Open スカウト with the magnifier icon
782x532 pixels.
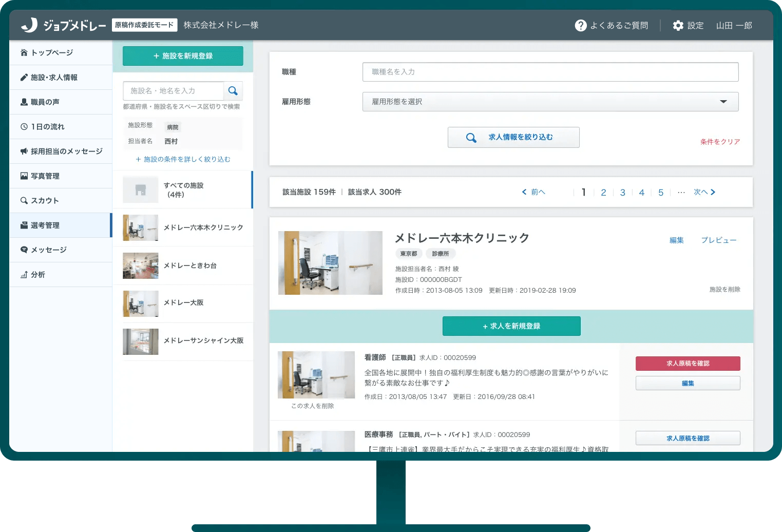pos(24,200)
